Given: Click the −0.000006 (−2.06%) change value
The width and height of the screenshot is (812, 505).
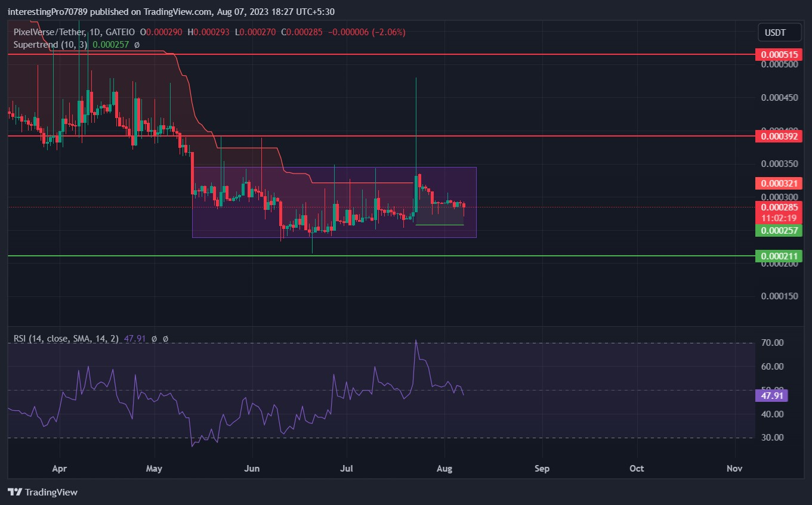Looking at the screenshot, I should point(366,32).
